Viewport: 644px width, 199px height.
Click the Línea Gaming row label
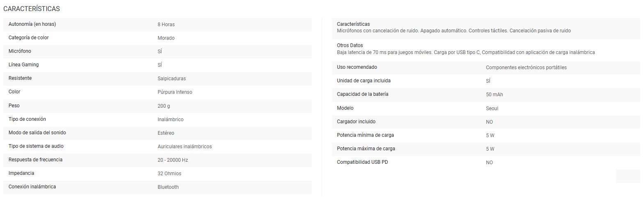(x=23, y=65)
